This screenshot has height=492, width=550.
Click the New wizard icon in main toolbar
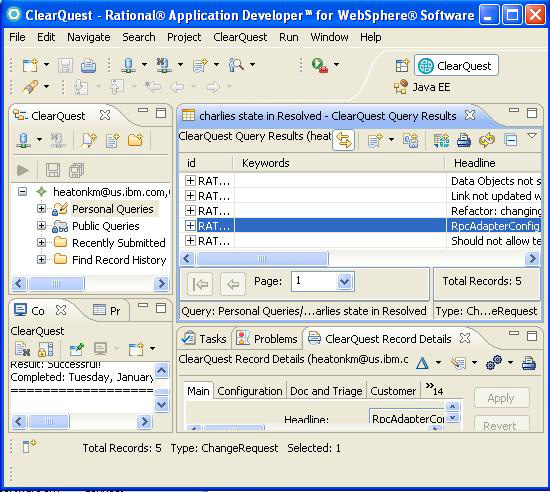30,65
